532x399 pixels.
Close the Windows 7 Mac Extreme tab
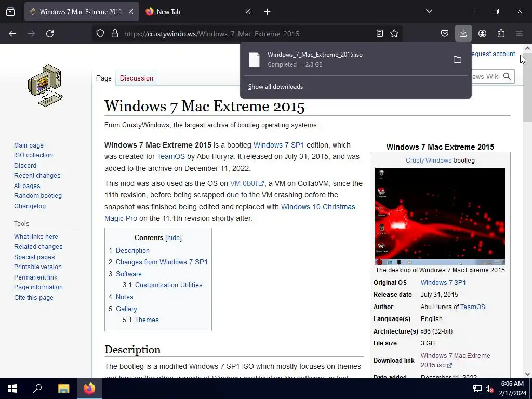pos(131,11)
